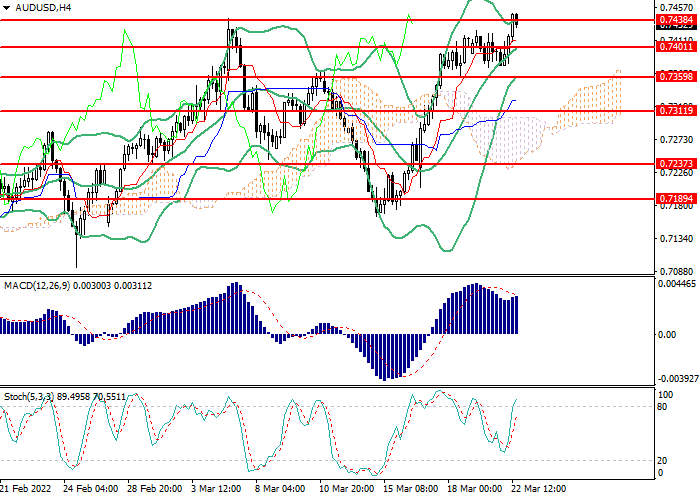Select the 0.73598 red price level label
Screen dimensions: 700x500
(x=676, y=77)
